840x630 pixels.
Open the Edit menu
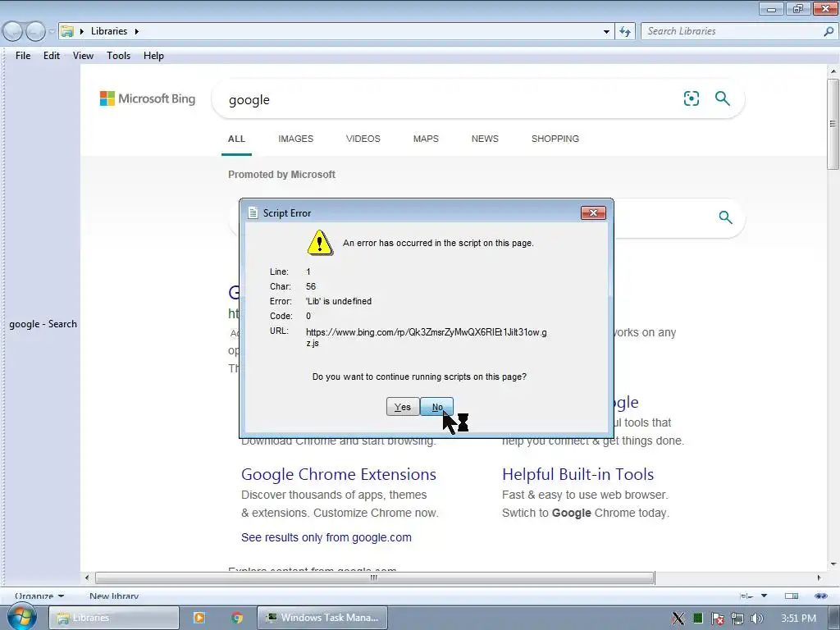pyautogui.click(x=52, y=56)
